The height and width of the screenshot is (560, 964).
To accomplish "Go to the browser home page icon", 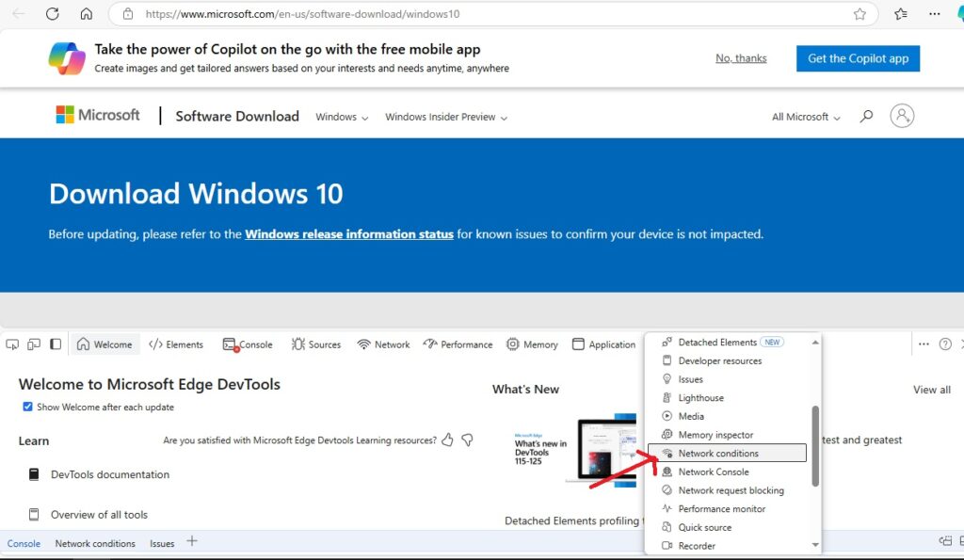I will [x=86, y=13].
